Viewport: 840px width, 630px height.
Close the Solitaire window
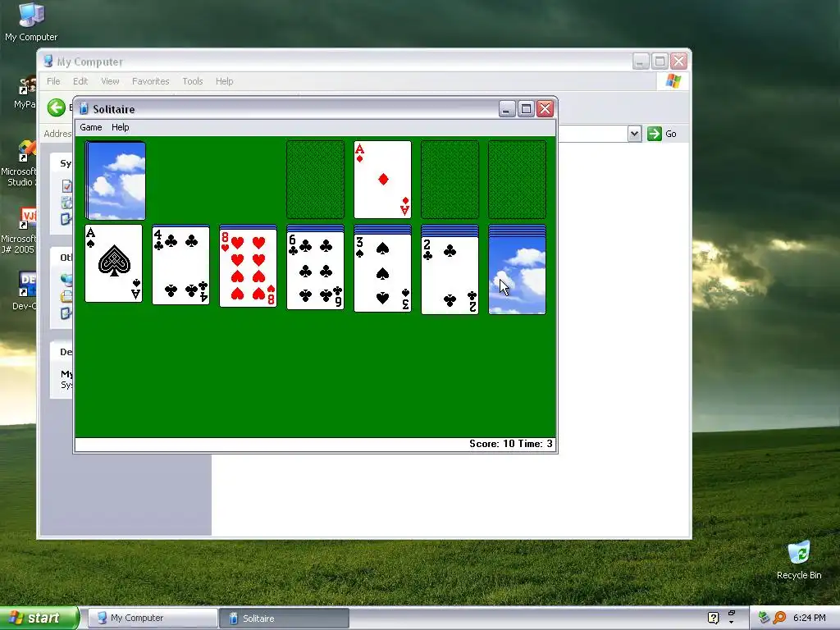pos(545,109)
